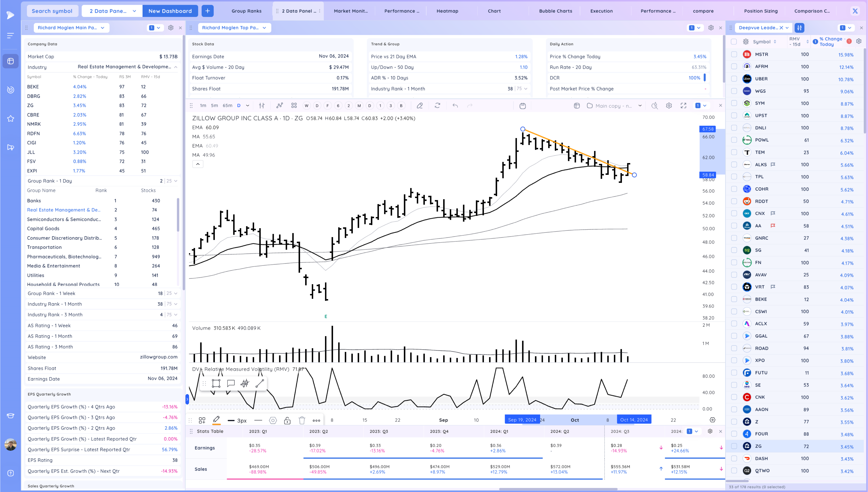The height and width of the screenshot is (492, 868).
Task: Click the chart fullscreen expand icon
Action: pyautogui.click(x=683, y=106)
